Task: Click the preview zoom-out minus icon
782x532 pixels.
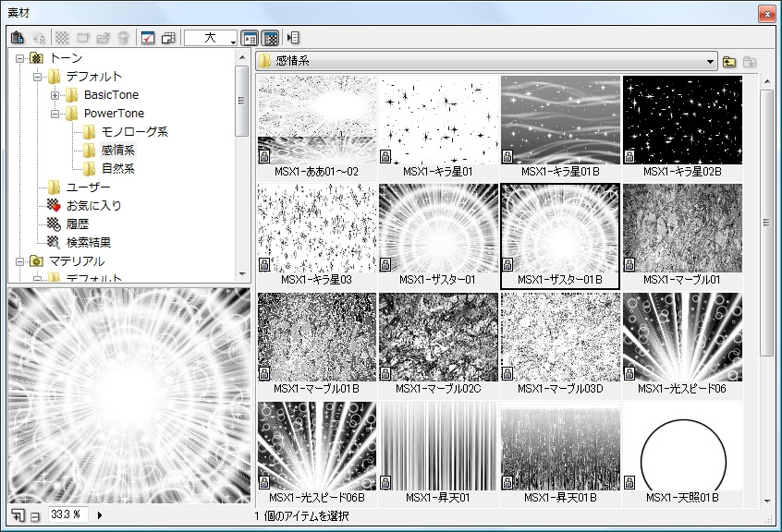Action: 35,516
